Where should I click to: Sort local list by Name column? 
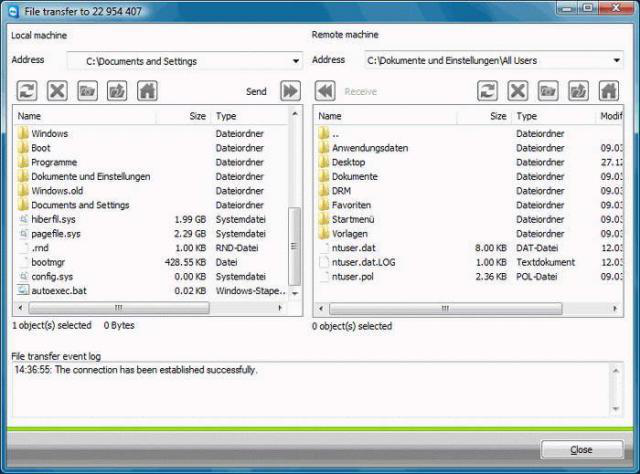85,116
